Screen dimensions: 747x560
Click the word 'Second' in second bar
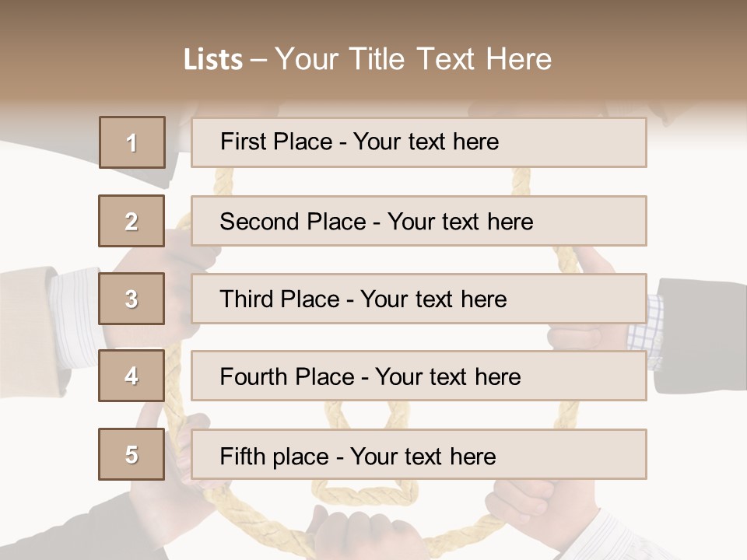tap(259, 222)
